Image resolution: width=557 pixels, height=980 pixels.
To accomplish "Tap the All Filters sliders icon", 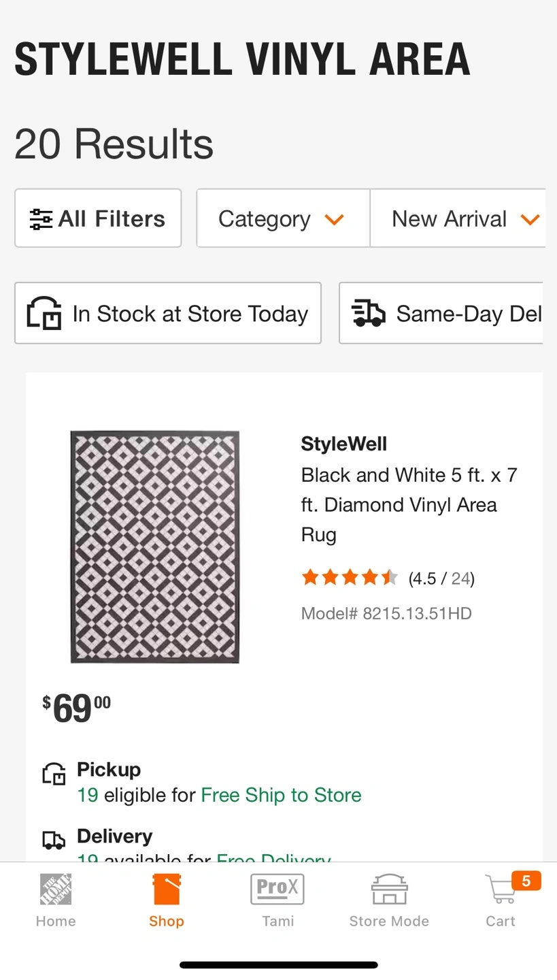I will pos(41,219).
